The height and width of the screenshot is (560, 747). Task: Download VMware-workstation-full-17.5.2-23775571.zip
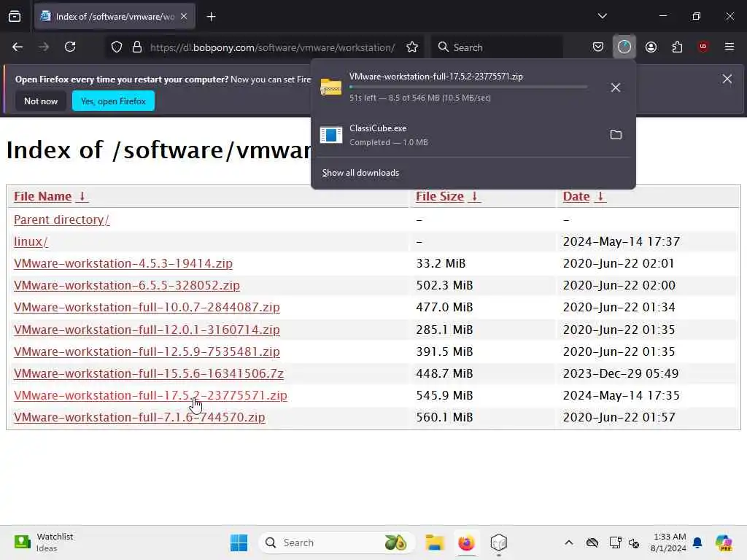click(x=150, y=395)
